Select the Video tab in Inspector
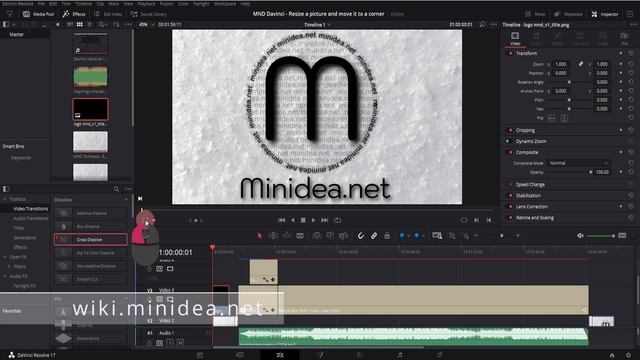The height and width of the screenshot is (360, 640). click(515, 38)
